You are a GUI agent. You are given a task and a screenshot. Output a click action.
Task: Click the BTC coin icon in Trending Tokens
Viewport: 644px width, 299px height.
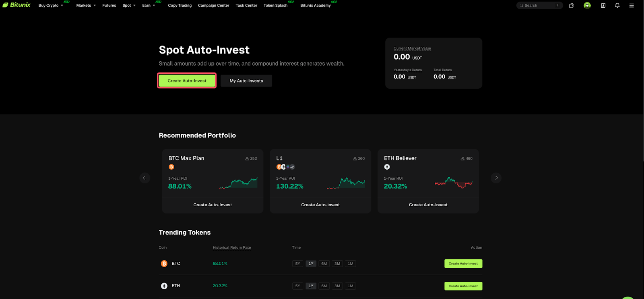click(164, 264)
